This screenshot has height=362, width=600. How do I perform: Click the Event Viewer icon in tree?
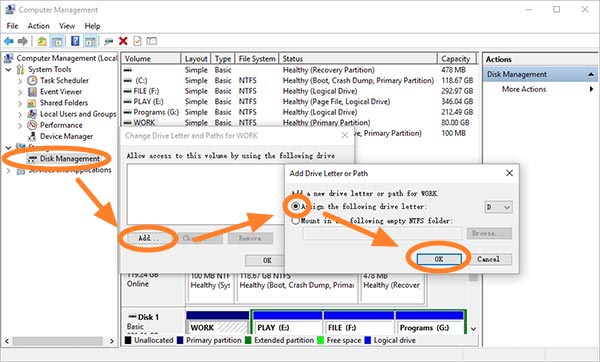32,92
